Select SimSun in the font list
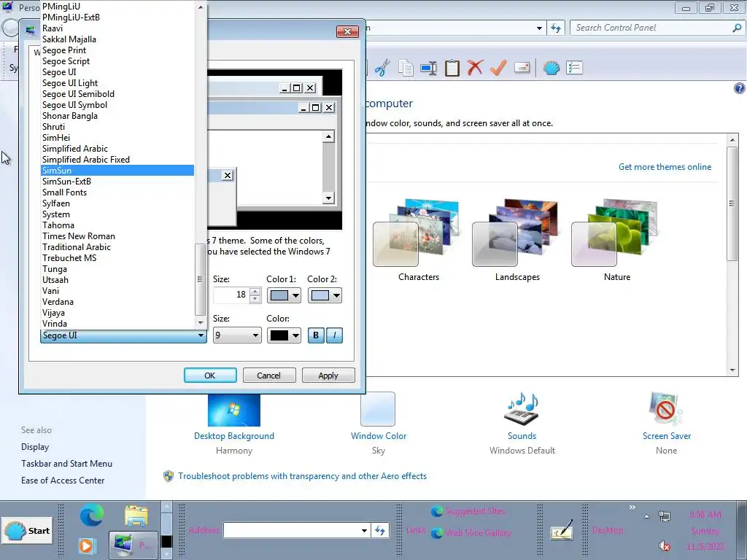The image size is (747, 560). (x=117, y=171)
